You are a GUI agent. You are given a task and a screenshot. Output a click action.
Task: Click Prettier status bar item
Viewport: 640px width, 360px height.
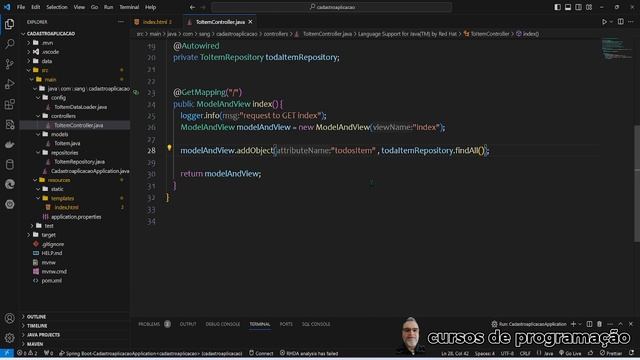(x=611, y=353)
